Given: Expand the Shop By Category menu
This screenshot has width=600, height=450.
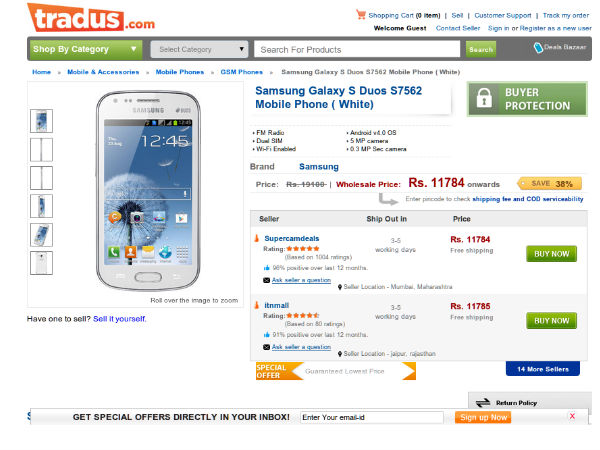Looking at the screenshot, I should (x=85, y=48).
